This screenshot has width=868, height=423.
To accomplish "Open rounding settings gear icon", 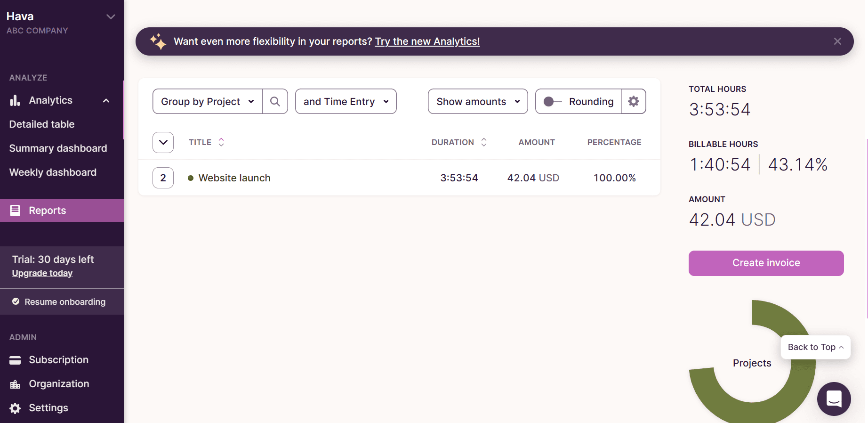I will point(634,101).
